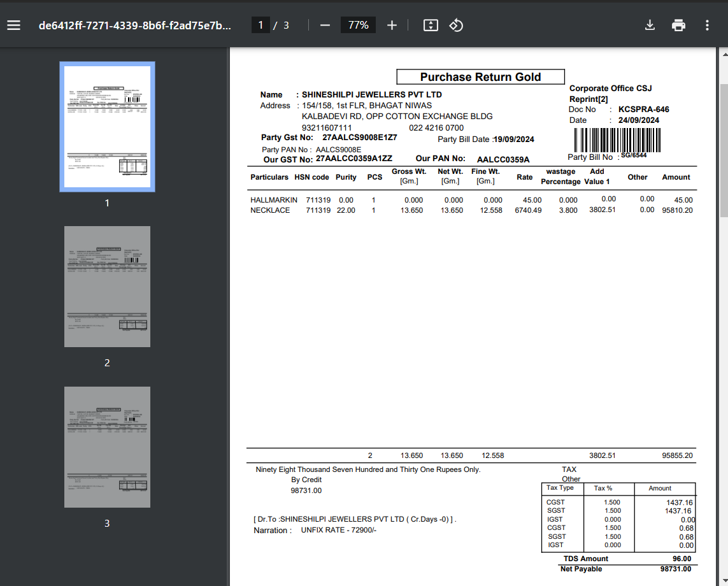The image size is (728, 586).
Task: Click the current page number field
Action: pos(261,25)
